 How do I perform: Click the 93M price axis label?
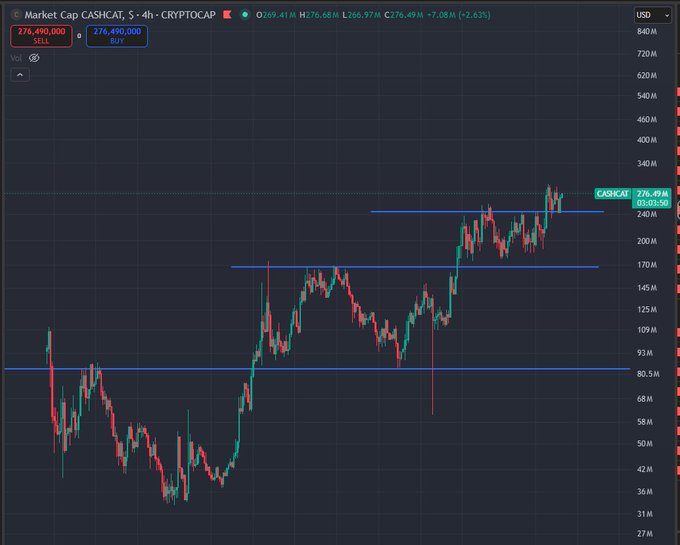pyautogui.click(x=645, y=353)
